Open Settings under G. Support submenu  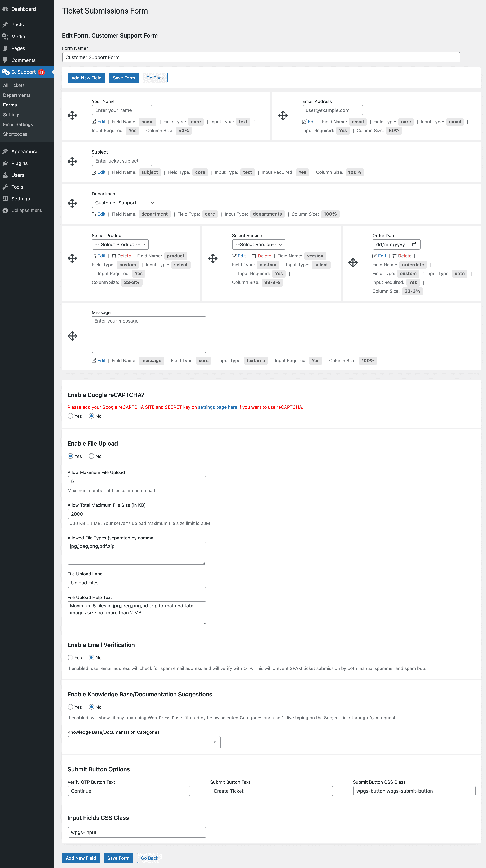12,115
